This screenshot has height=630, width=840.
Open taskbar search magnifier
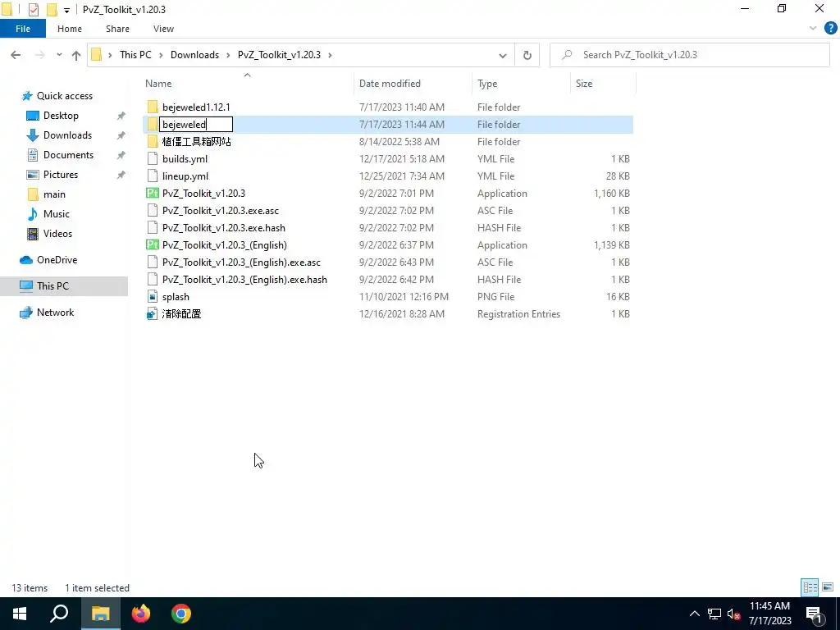pyautogui.click(x=59, y=614)
